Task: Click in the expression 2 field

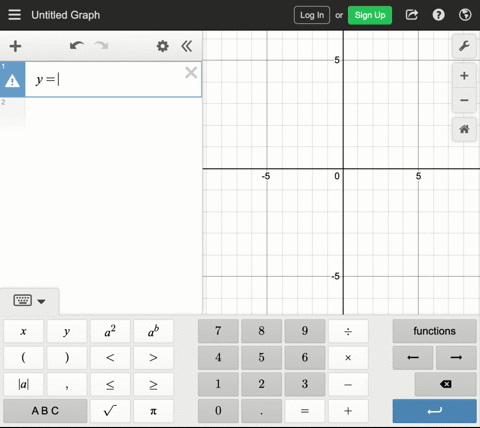Action: coord(113,113)
